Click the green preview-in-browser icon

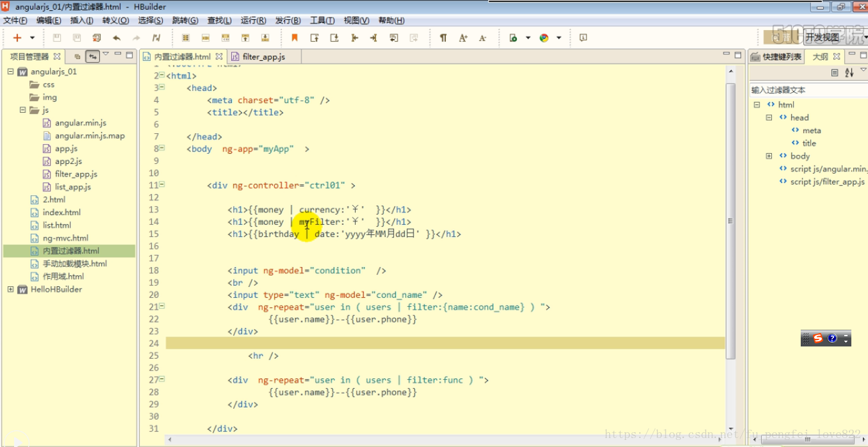click(513, 38)
